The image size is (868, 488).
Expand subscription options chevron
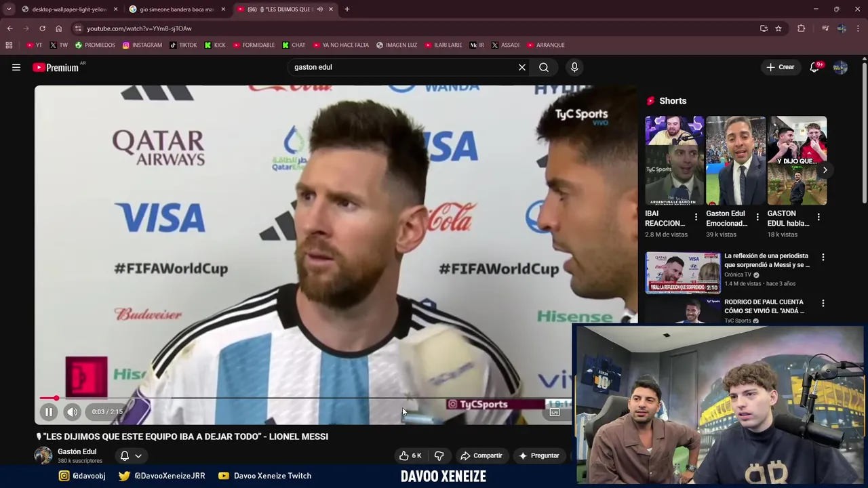138,456
